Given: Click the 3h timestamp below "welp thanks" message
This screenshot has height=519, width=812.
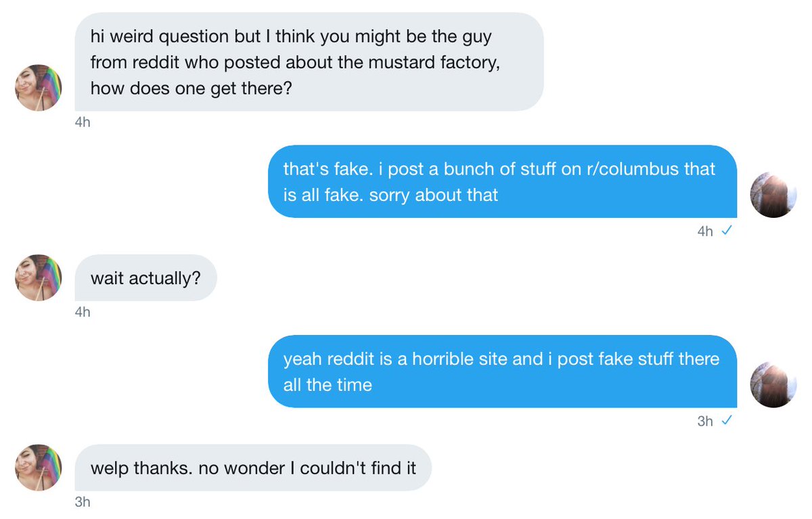Looking at the screenshot, I should 83,502.
